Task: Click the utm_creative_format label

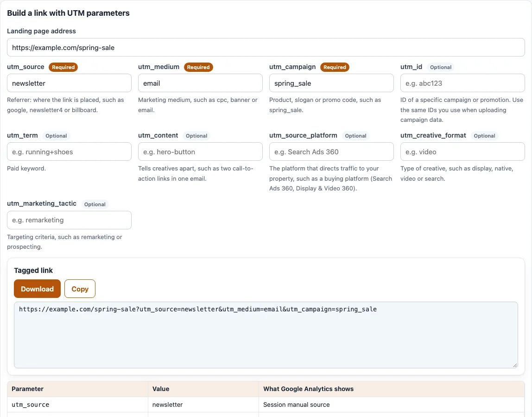Action: click(433, 135)
